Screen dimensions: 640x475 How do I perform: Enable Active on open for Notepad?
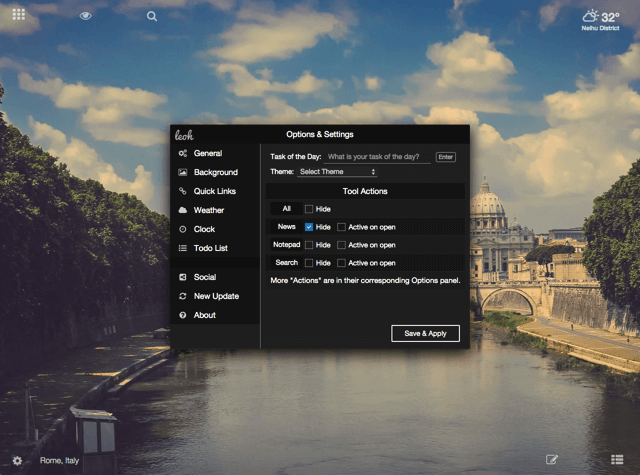coord(341,245)
